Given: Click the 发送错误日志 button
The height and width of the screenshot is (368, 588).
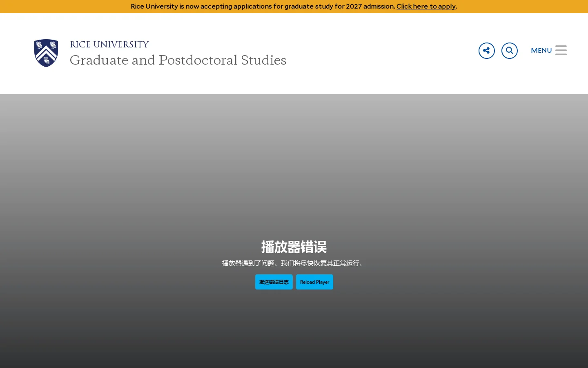Looking at the screenshot, I should point(274,282).
